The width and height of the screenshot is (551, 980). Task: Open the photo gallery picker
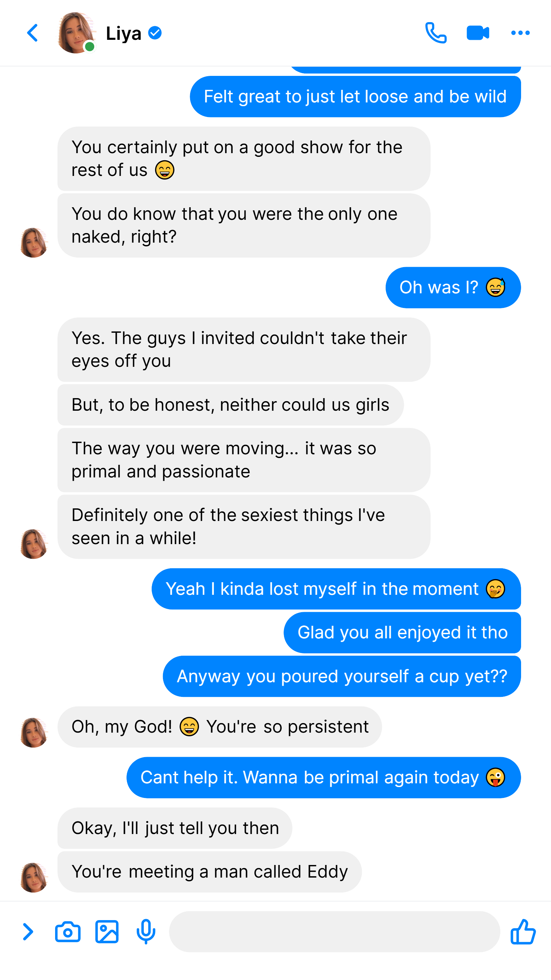tap(107, 932)
